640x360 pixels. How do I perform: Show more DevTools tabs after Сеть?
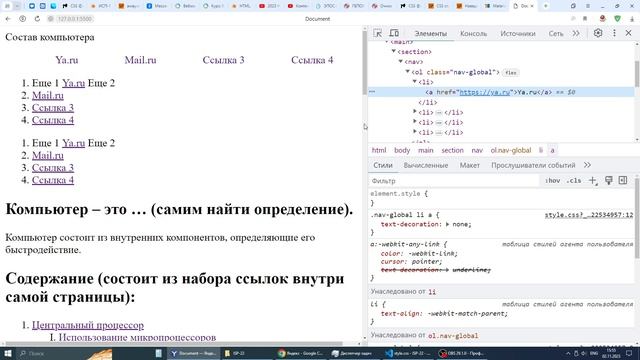pyautogui.click(x=576, y=33)
